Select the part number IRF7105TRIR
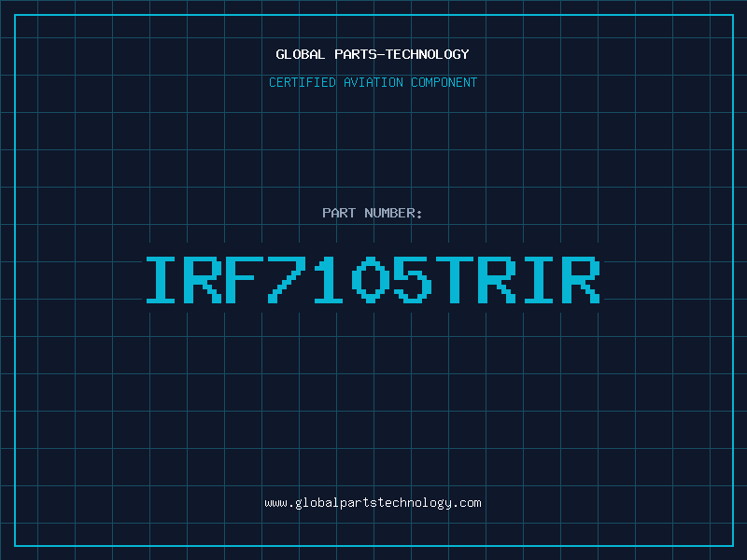747x560 pixels. [x=373, y=279]
